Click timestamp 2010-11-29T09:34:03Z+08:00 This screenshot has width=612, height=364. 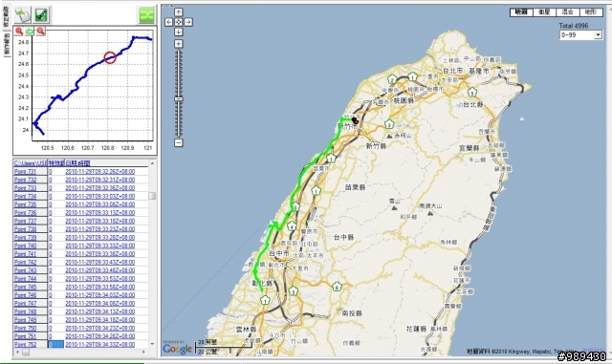click(x=99, y=295)
